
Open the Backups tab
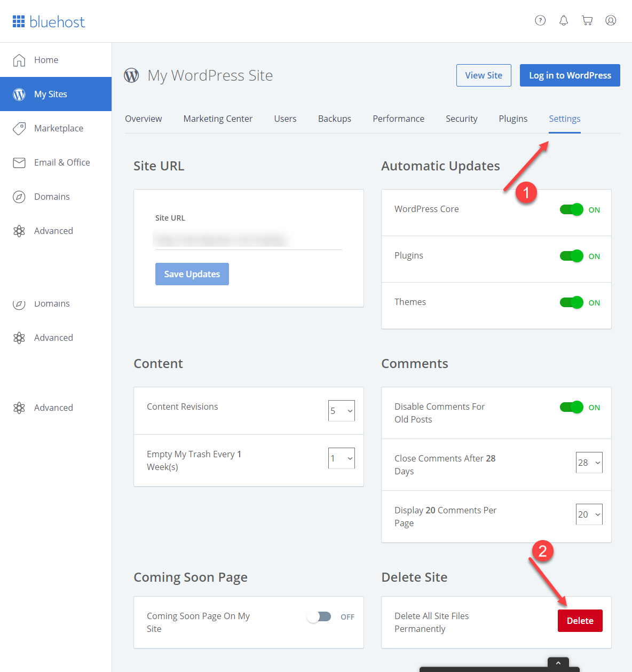335,119
